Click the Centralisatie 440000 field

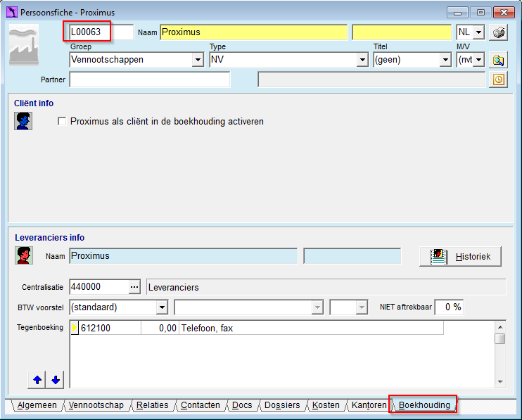[99, 287]
